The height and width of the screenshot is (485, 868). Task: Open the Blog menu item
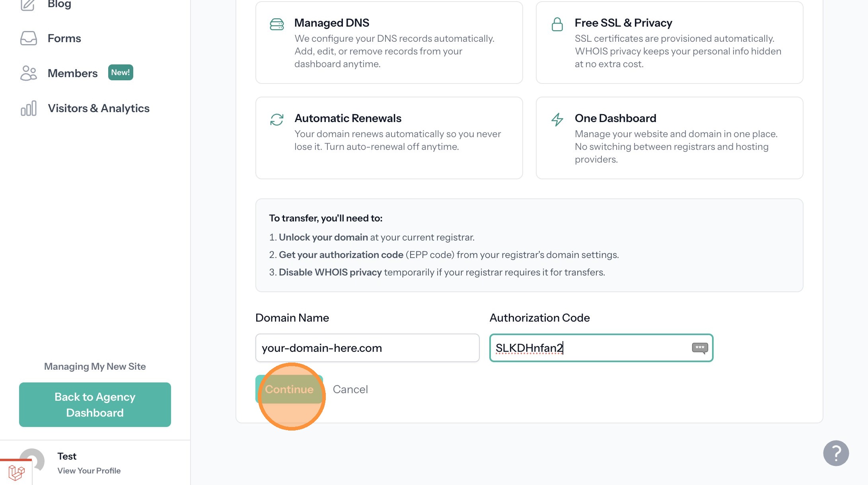coord(59,4)
